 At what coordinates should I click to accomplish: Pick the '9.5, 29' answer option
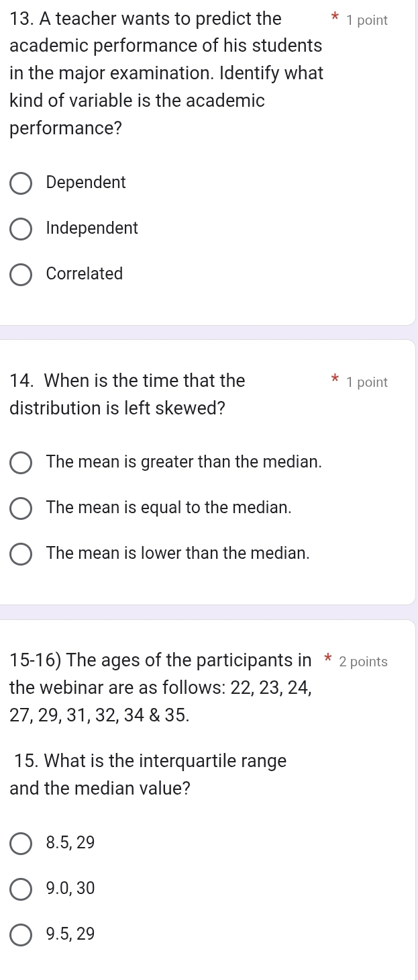click(21, 934)
